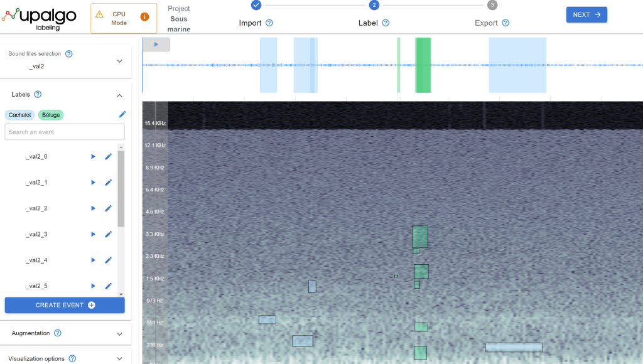Click help icon next to Import
The width and height of the screenshot is (643, 364).
[x=269, y=23]
